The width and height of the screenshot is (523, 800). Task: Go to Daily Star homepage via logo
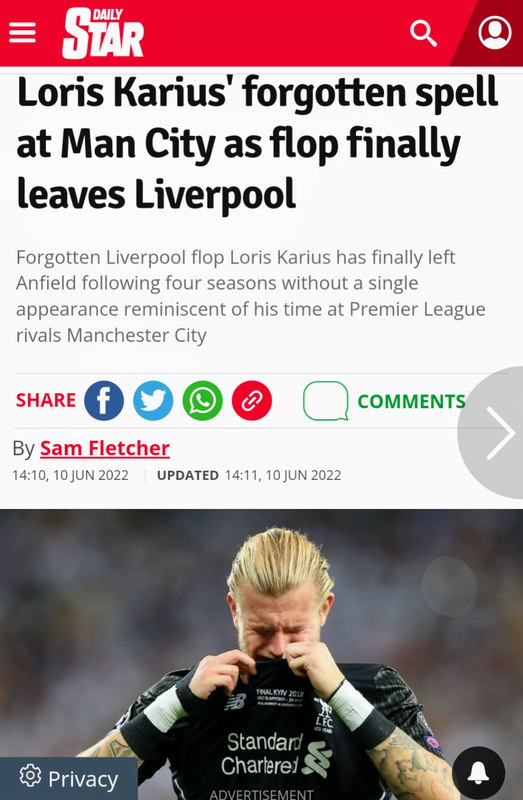103,34
